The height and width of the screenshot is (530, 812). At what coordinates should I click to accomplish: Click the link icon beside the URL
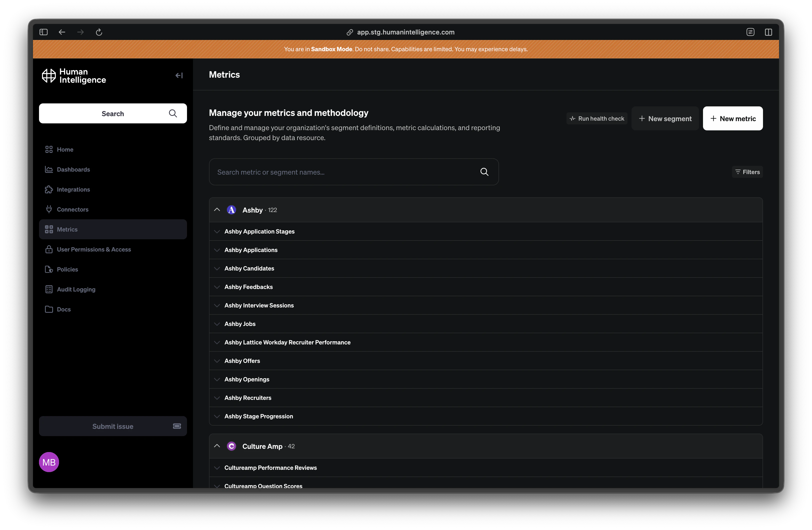click(350, 32)
